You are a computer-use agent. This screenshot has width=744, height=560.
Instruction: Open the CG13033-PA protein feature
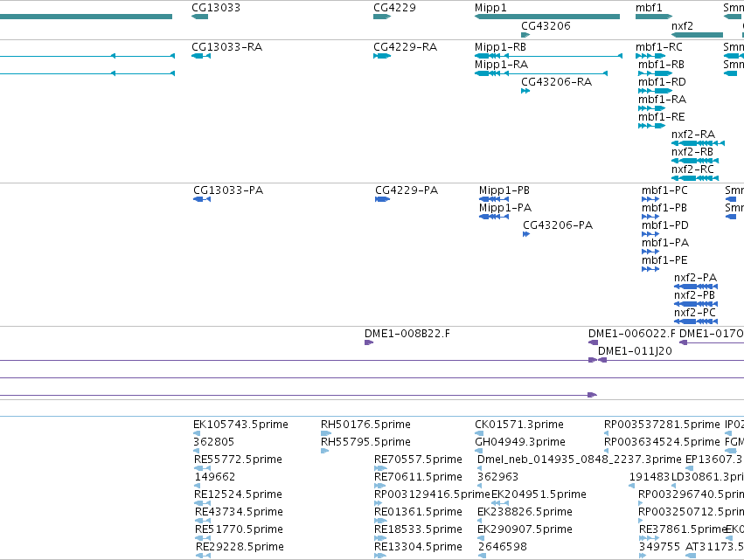(x=202, y=199)
